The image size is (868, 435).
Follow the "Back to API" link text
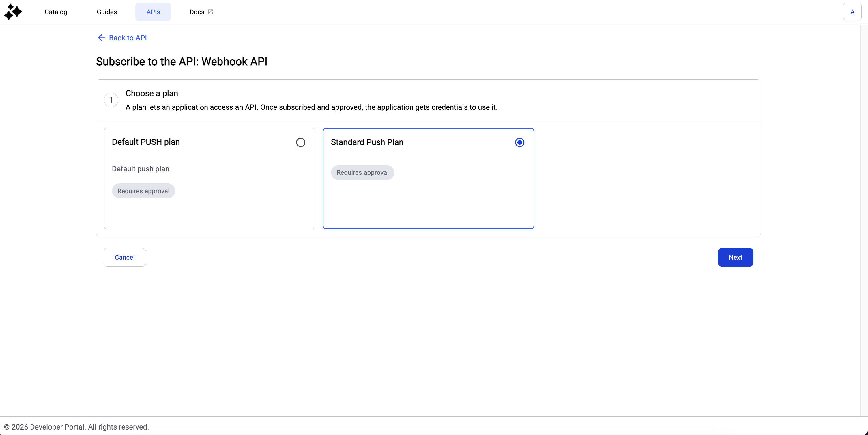click(128, 38)
